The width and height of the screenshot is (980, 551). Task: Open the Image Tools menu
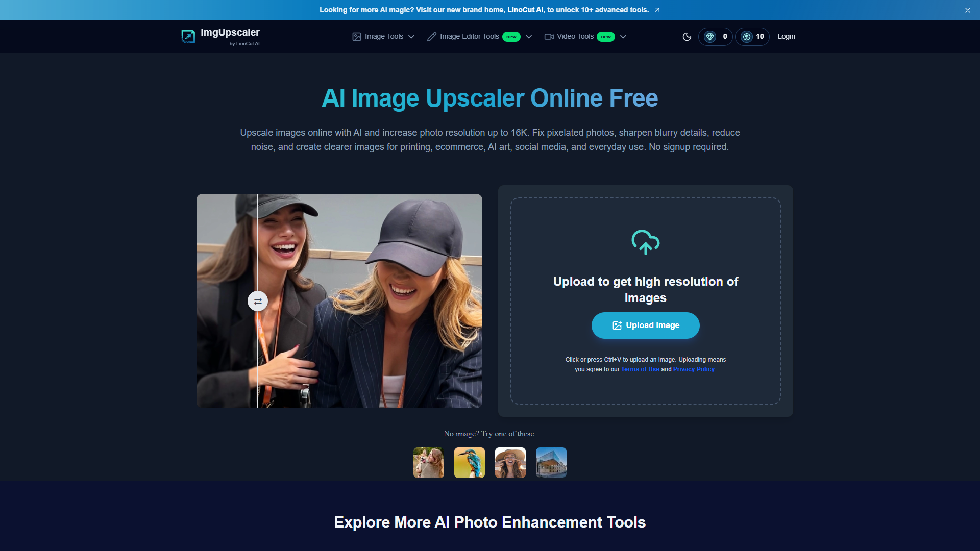click(x=384, y=37)
